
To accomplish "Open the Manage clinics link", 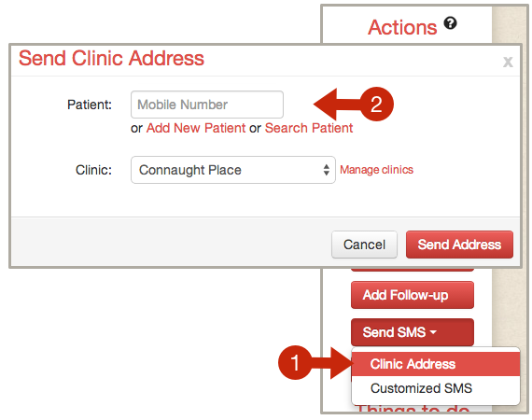I will 377,170.
